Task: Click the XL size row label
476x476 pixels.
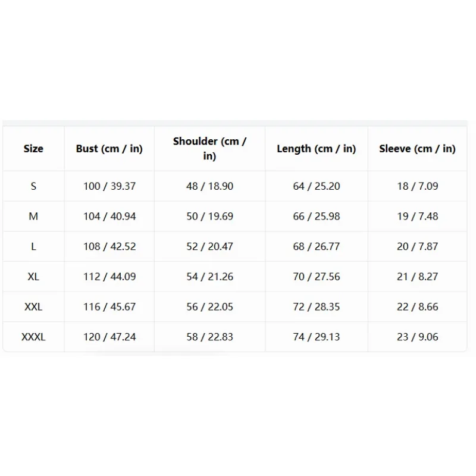Action: (33, 277)
